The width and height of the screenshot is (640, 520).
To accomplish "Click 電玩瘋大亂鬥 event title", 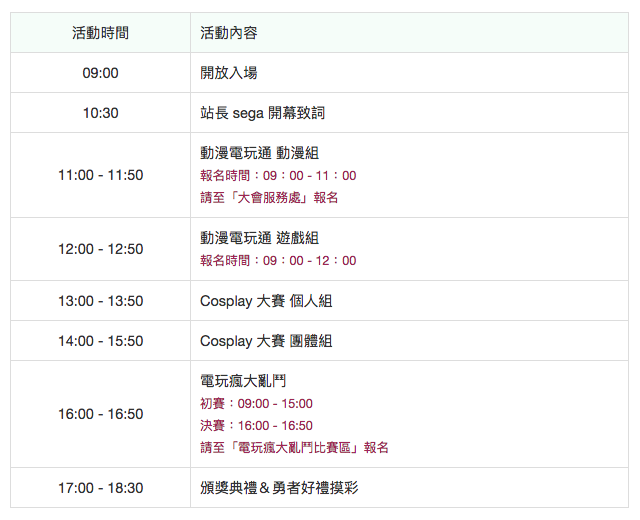I will [244, 381].
